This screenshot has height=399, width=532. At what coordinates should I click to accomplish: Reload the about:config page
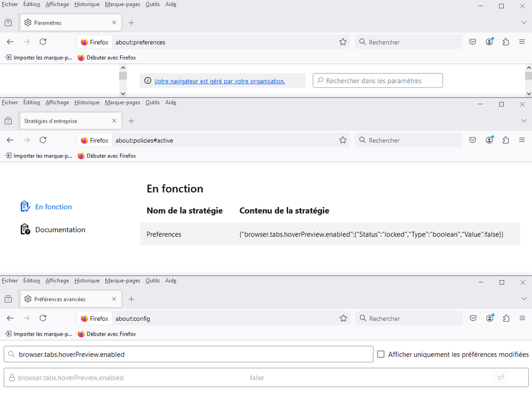(43, 319)
